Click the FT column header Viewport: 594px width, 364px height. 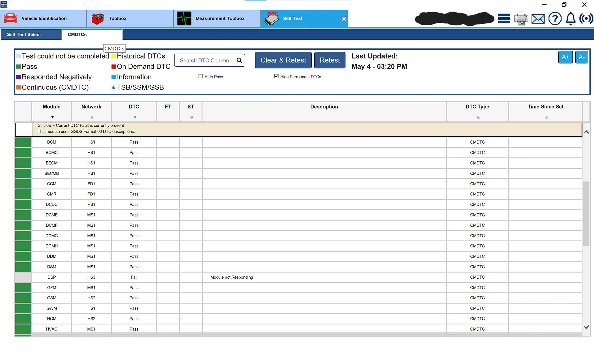[168, 111]
